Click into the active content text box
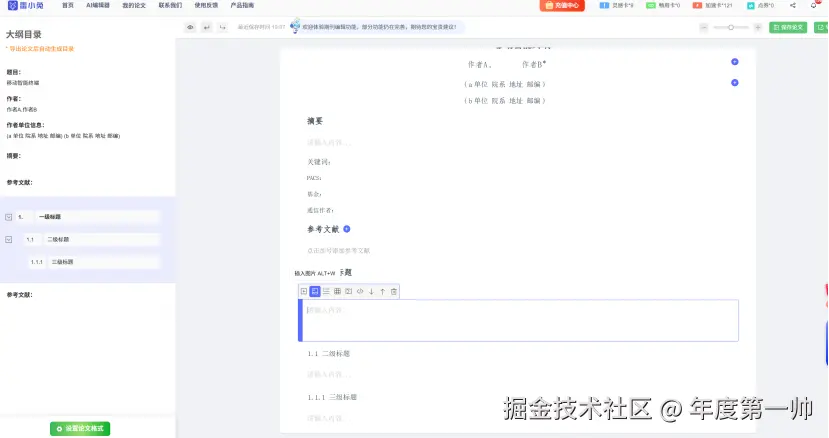The width and height of the screenshot is (829, 438). tap(520, 320)
